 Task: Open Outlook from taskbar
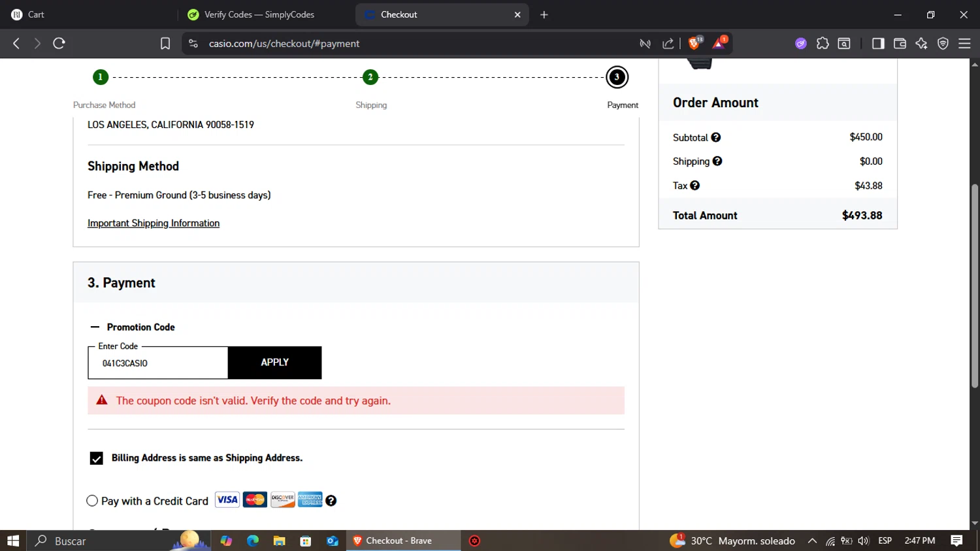click(332, 541)
